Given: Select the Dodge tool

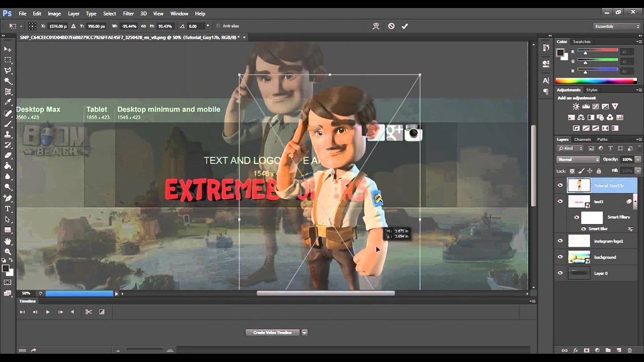Looking at the screenshot, I should [x=8, y=187].
